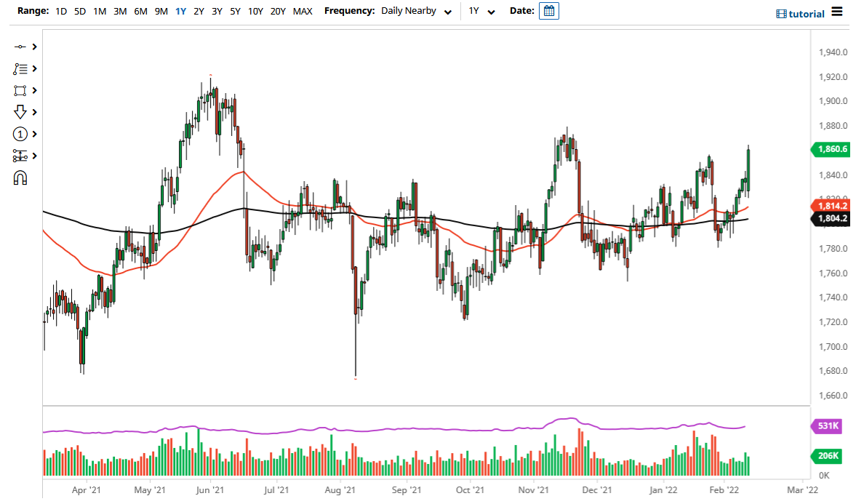Open the date picker calendar icon
Screen dimensions: 856x504
tap(548, 11)
